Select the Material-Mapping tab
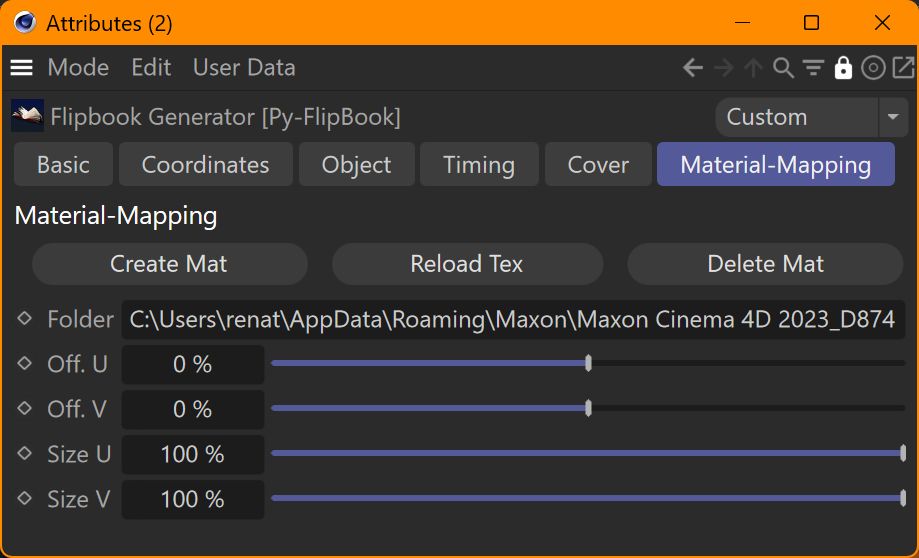This screenshot has width=919, height=558. point(776,165)
